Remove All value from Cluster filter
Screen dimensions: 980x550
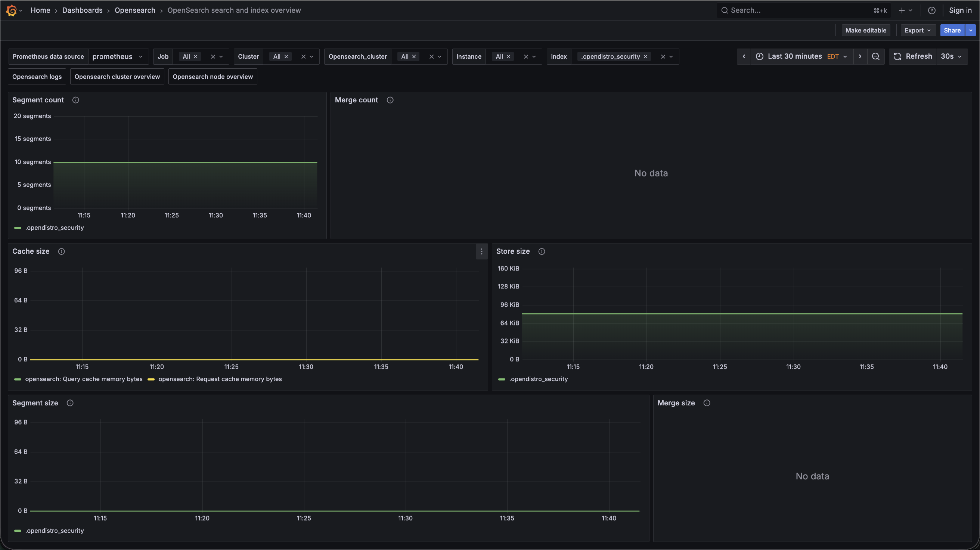coord(286,57)
